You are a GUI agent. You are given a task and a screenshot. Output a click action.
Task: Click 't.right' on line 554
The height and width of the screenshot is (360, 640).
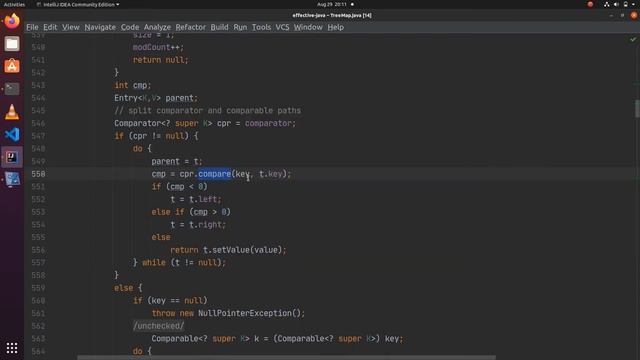[x=205, y=224]
